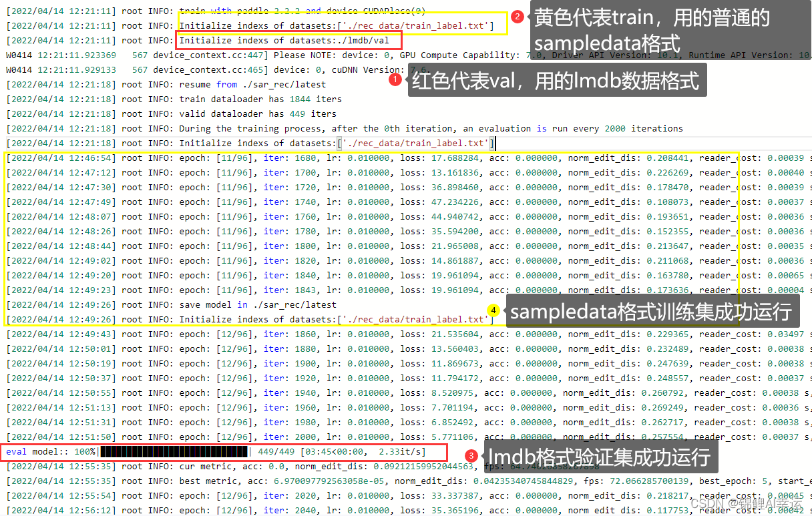Viewport: 812px width, 516px height.
Task: Click the red numbered badge 2
Action: [x=519, y=17]
